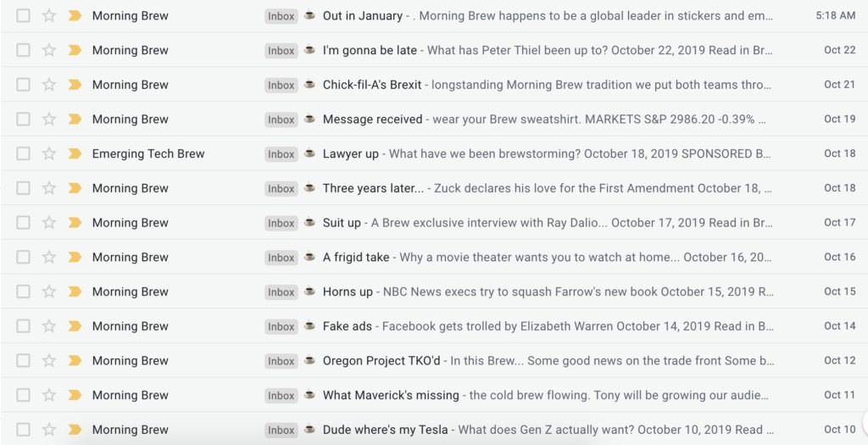Click importance marker on 'Horns up' row
The height and width of the screenshot is (445, 868).
(75, 291)
